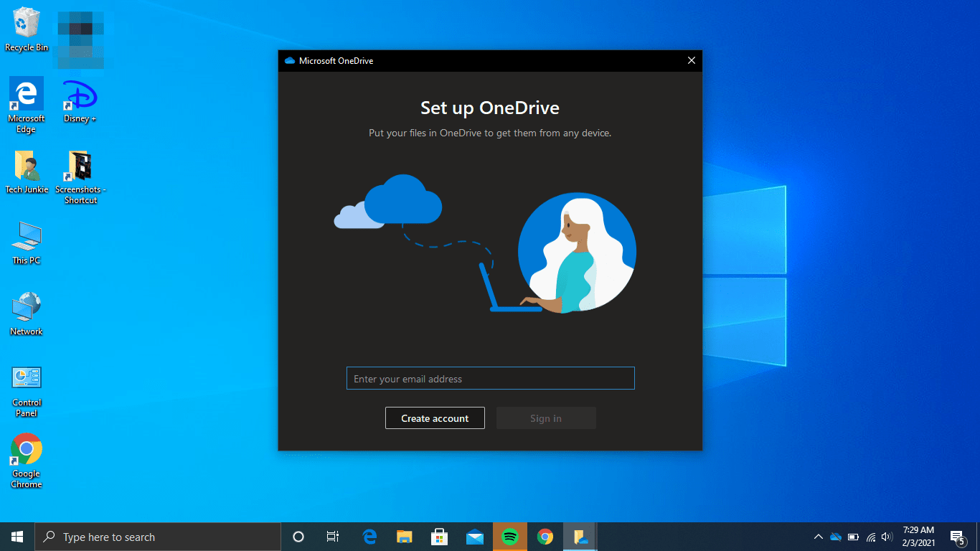The width and height of the screenshot is (980, 551).
Task: Open the Disney+ desktop shortcut
Action: pos(80,100)
